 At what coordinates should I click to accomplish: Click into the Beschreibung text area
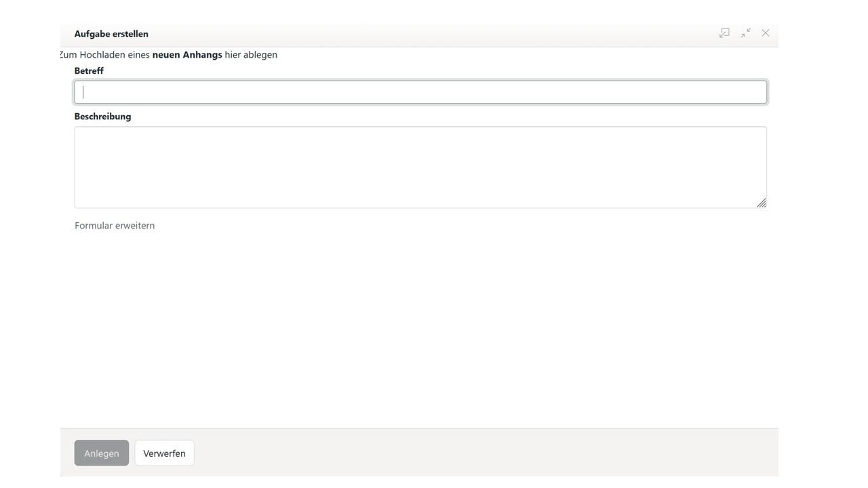pos(420,167)
